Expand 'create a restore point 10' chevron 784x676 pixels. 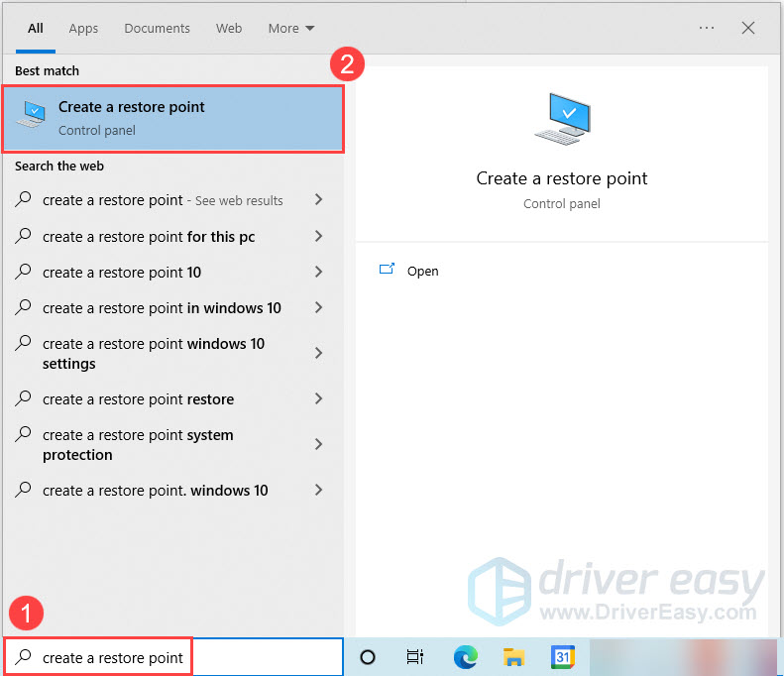pos(318,272)
